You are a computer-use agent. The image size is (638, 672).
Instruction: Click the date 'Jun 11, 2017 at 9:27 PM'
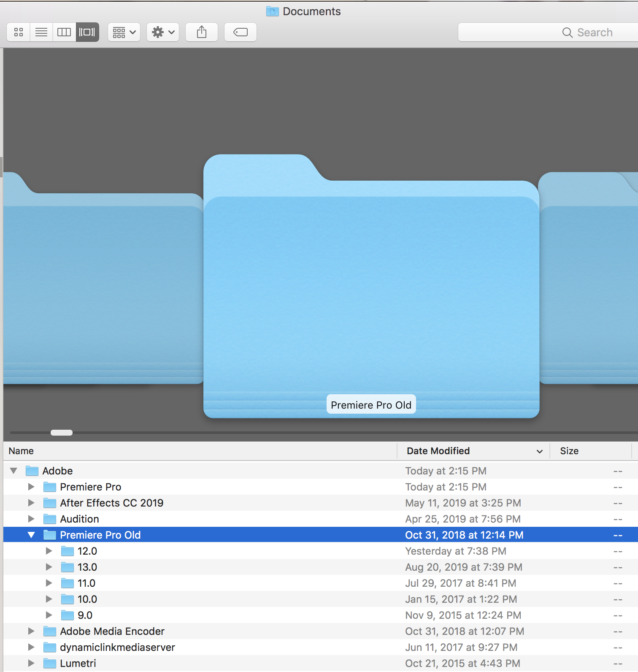click(x=461, y=647)
